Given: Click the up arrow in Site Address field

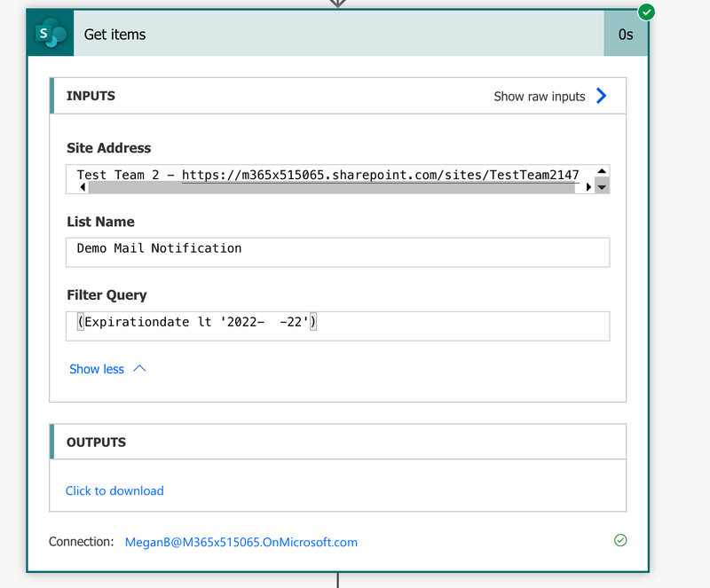Looking at the screenshot, I should click(602, 171).
